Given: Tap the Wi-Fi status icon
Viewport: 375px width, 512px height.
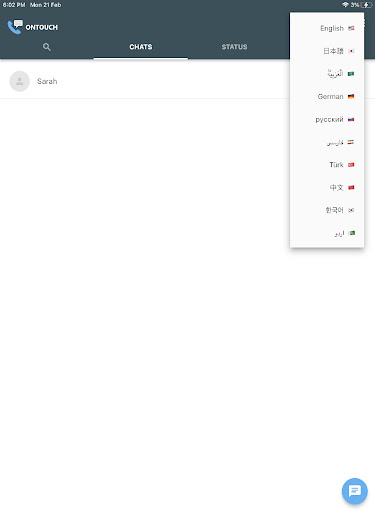Looking at the screenshot, I should click(x=345, y=5).
